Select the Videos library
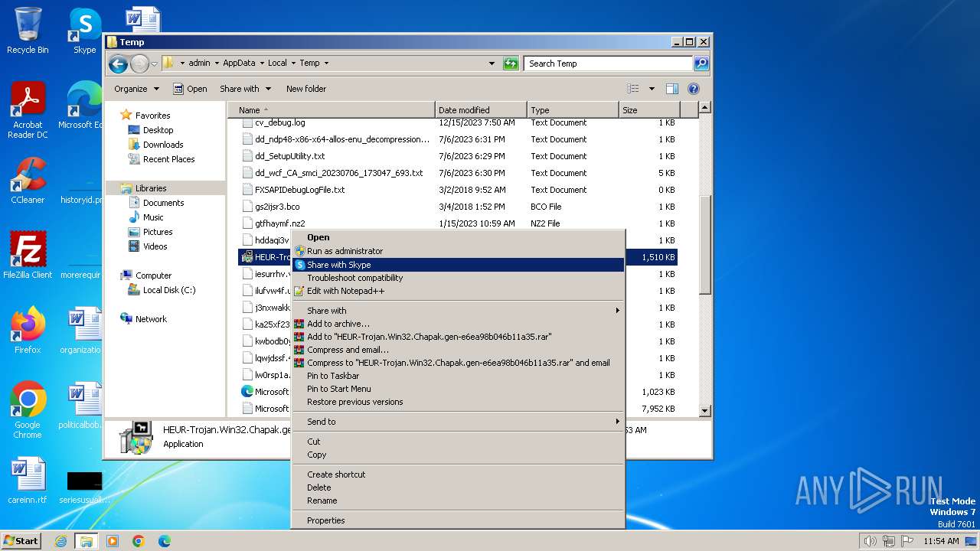The width and height of the screenshot is (980, 551). 155,246
